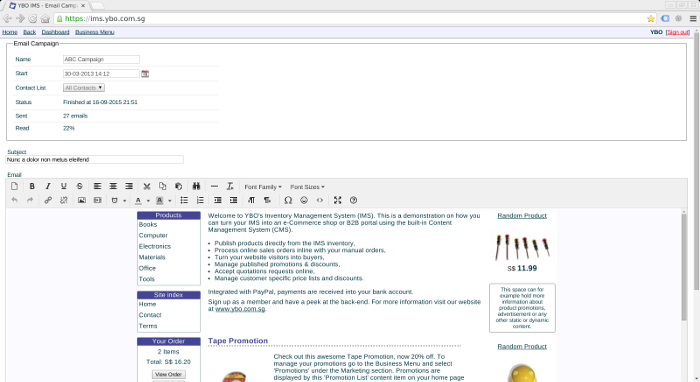Viewport: 700px width, 382px height.
Task: Sign out of YBO account
Action: pyautogui.click(x=678, y=32)
